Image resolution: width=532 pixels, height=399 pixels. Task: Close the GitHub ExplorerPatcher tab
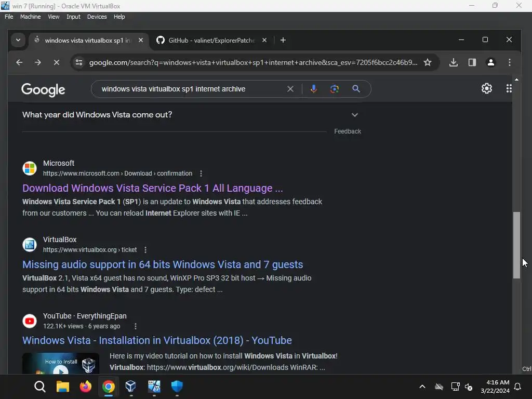tap(264, 41)
